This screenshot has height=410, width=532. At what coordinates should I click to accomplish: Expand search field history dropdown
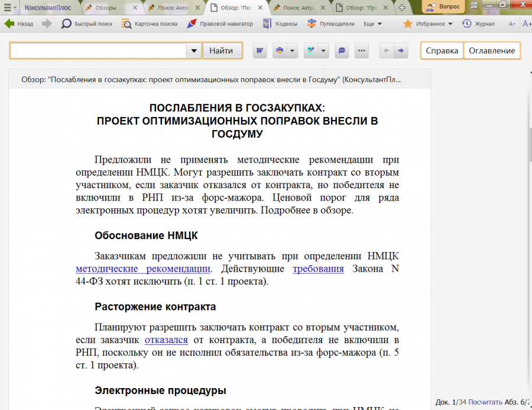pos(194,51)
